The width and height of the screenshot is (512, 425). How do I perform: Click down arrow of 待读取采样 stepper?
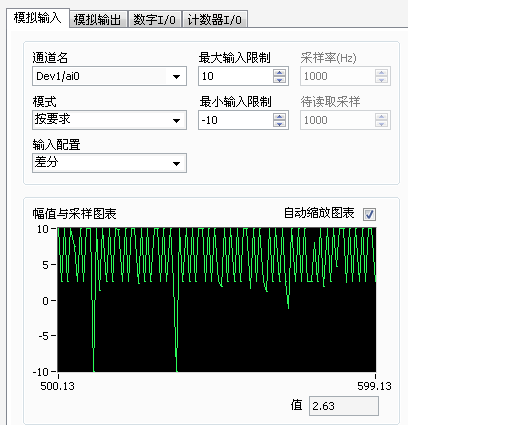pos(381,124)
